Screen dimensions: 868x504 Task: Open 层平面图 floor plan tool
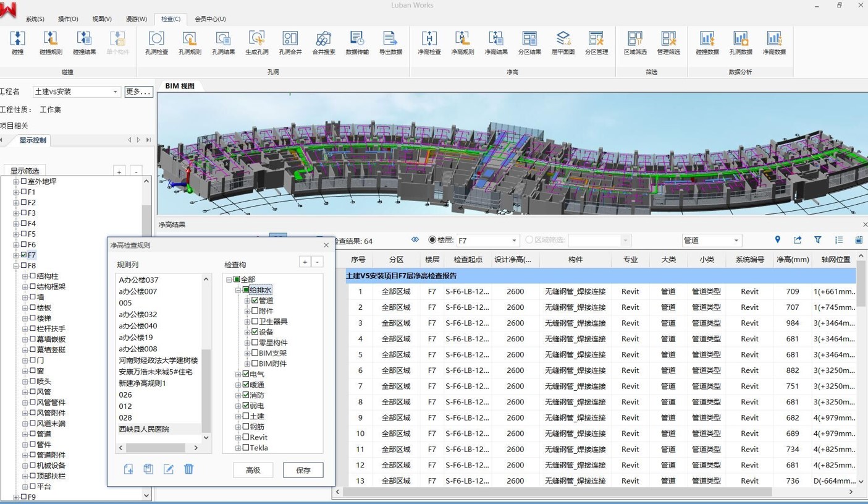coord(562,43)
